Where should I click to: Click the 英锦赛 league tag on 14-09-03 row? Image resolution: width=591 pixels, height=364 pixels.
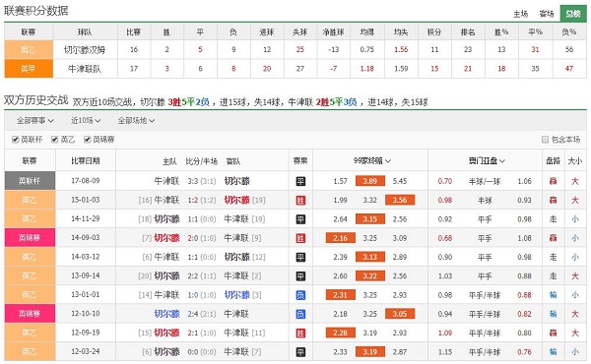(30, 238)
